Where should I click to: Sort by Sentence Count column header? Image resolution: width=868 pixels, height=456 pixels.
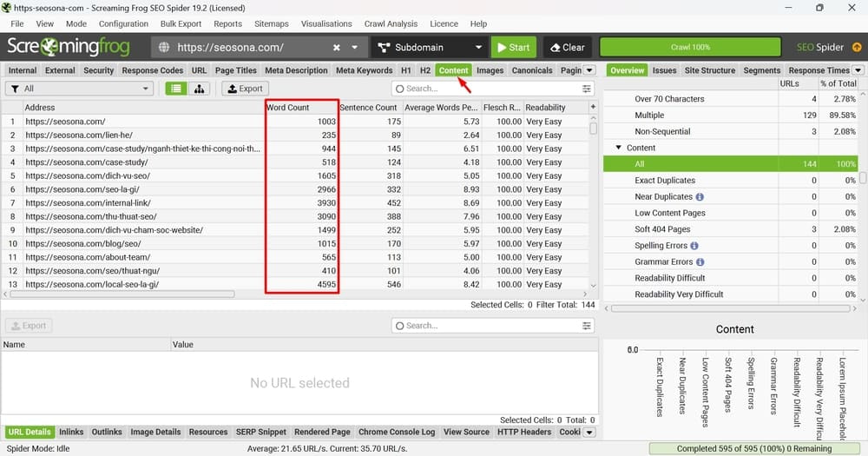(370, 108)
